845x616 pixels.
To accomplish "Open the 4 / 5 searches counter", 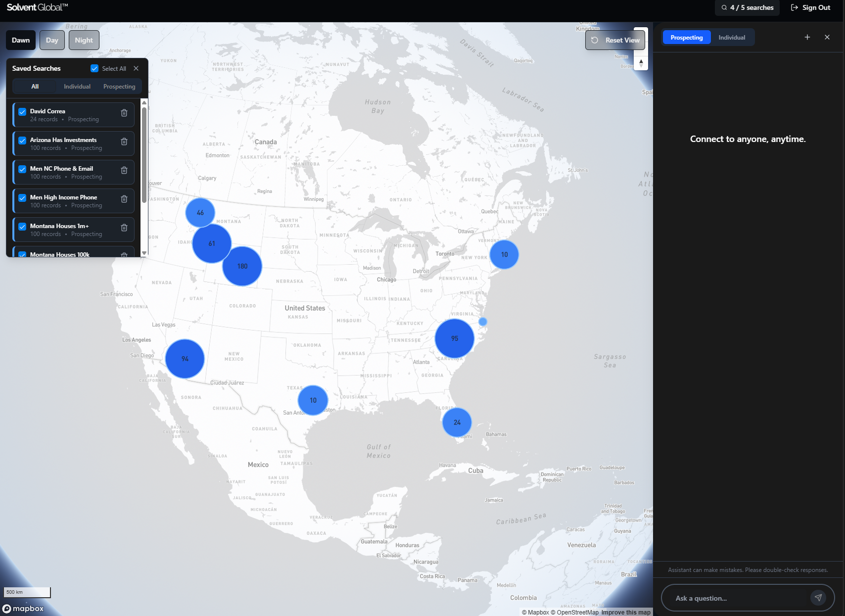I will pyautogui.click(x=747, y=8).
